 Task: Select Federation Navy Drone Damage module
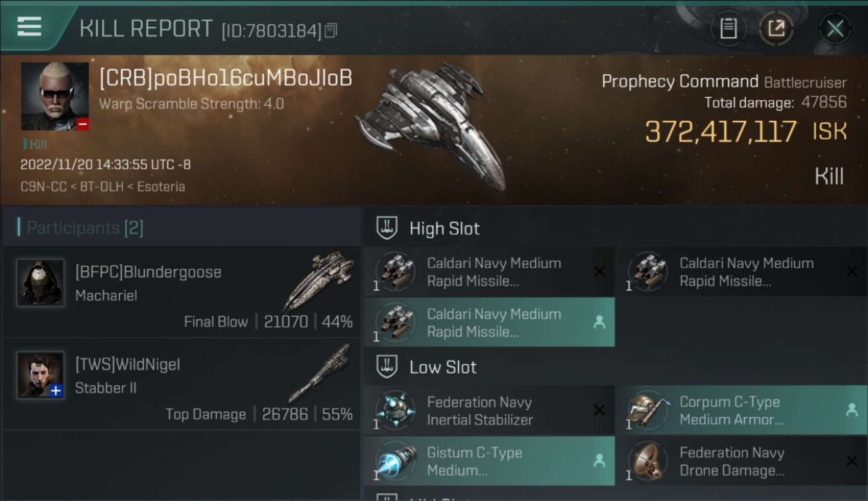[x=742, y=461]
